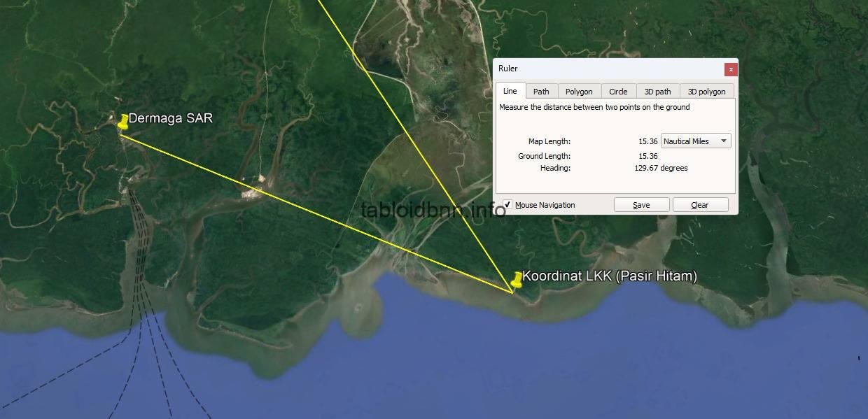This screenshot has width=868, height=419.
Task: Click the Ground Length value
Action: coord(647,156)
